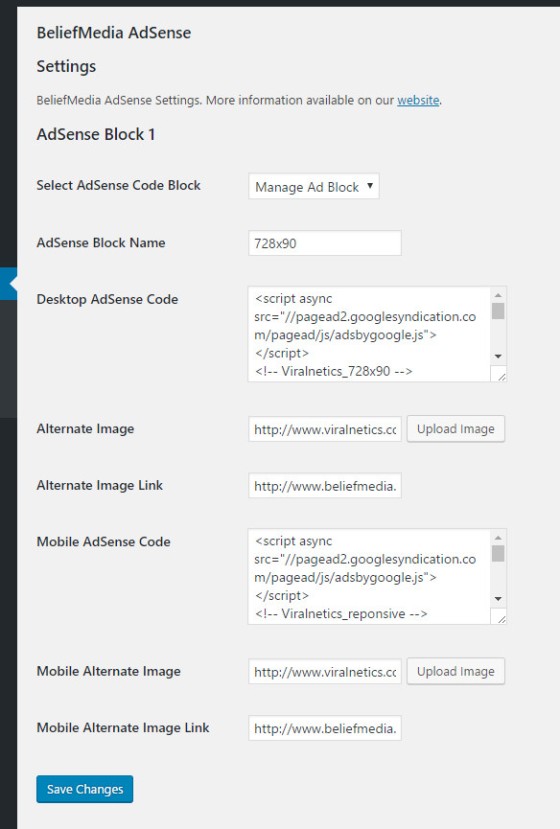Click the Desktop AdSense Code label
The image size is (560, 829).
point(107,299)
